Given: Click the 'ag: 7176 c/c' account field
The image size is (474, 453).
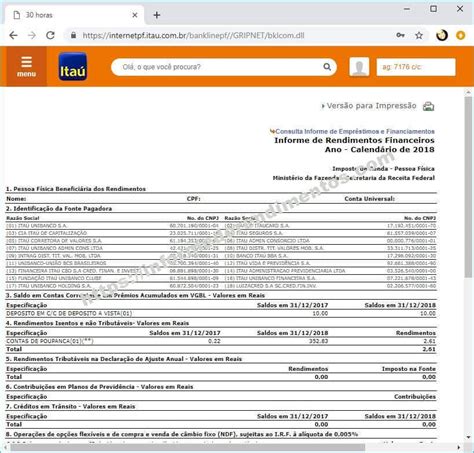Looking at the screenshot, I should [x=416, y=67].
